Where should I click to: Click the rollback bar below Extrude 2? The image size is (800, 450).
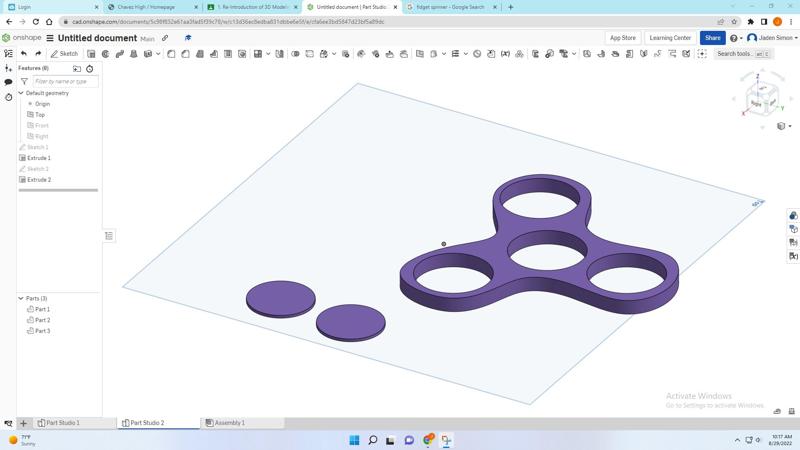(x=58, y=190)
